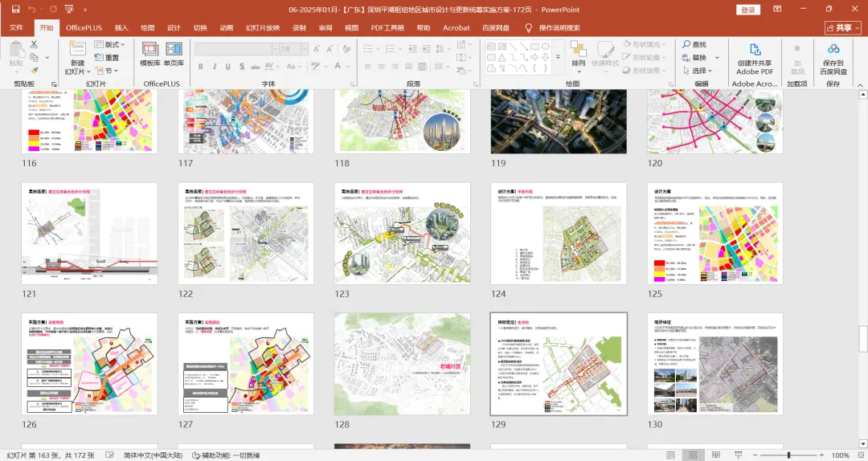Click the Find (查找) magnifier button

tap(694, 44)
